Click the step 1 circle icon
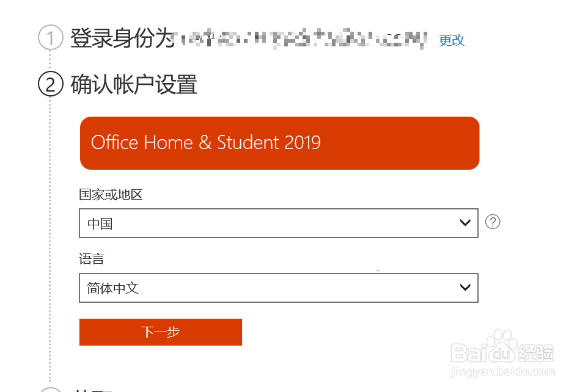Image resolution: width=588 pixels, height=392 pixels. 51,38
